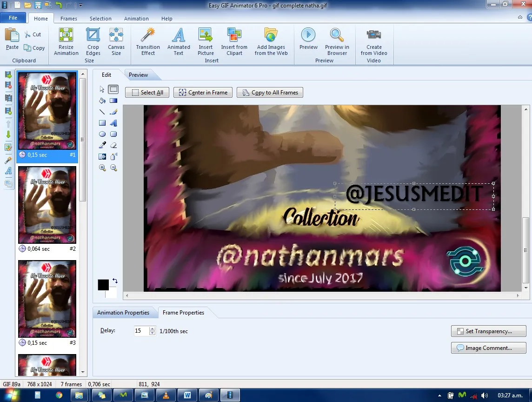532x402 pixels.
Task: Open Resize Animation tool
Action: (x=66, y=41)
